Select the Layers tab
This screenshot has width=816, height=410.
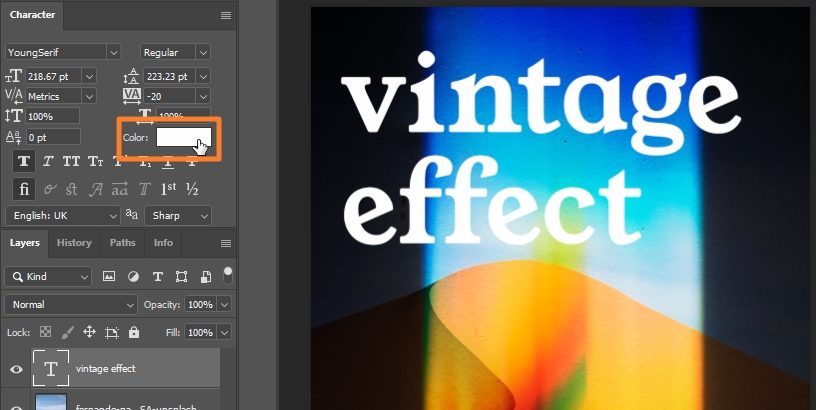pyautogui.click(x=25, y=242)
